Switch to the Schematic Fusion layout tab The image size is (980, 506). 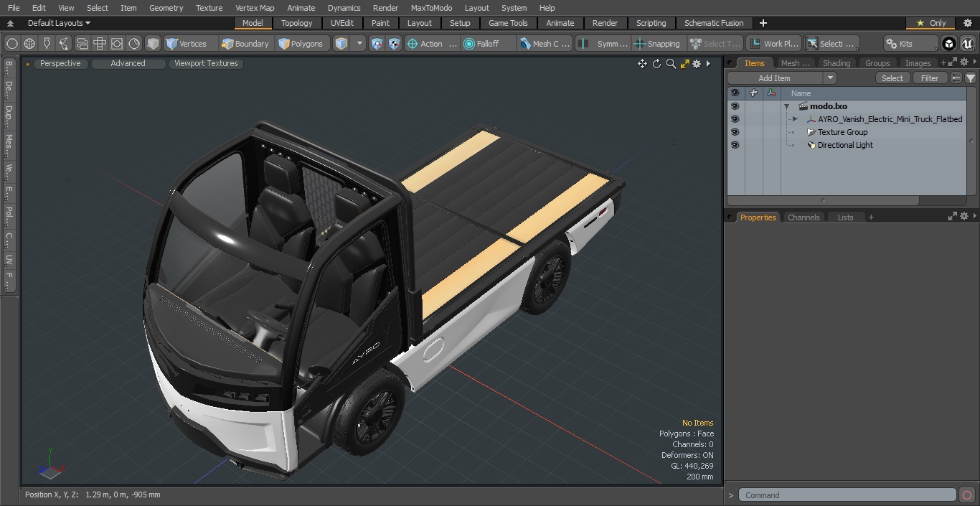pos(714,23)
